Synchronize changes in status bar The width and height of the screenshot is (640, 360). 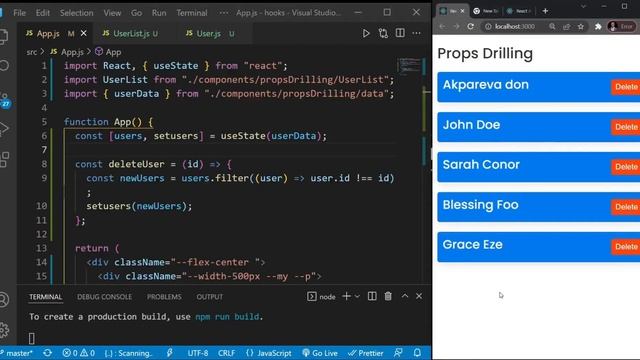point(47,353)
